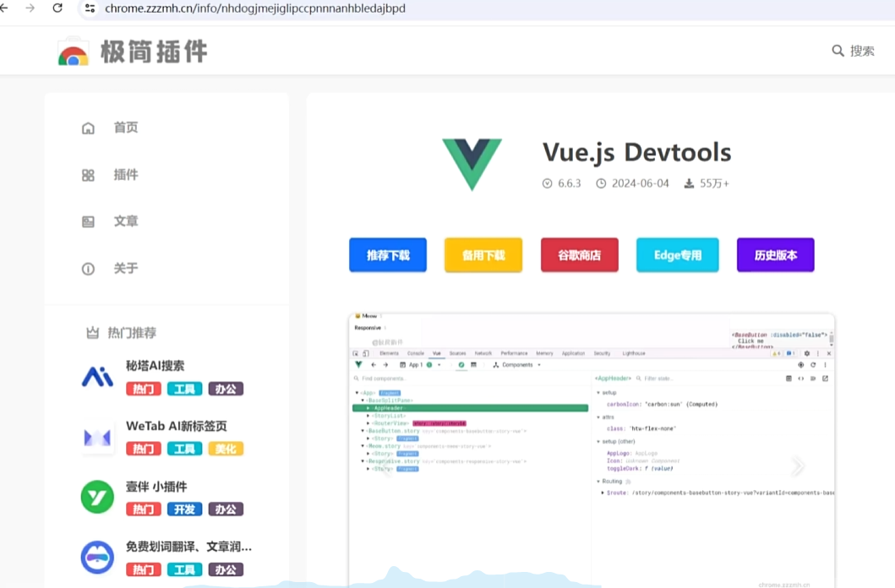The image size is (895, 588).
Task: Click next arrow on screenshot carousel
Action: click(x=798, y=466)
